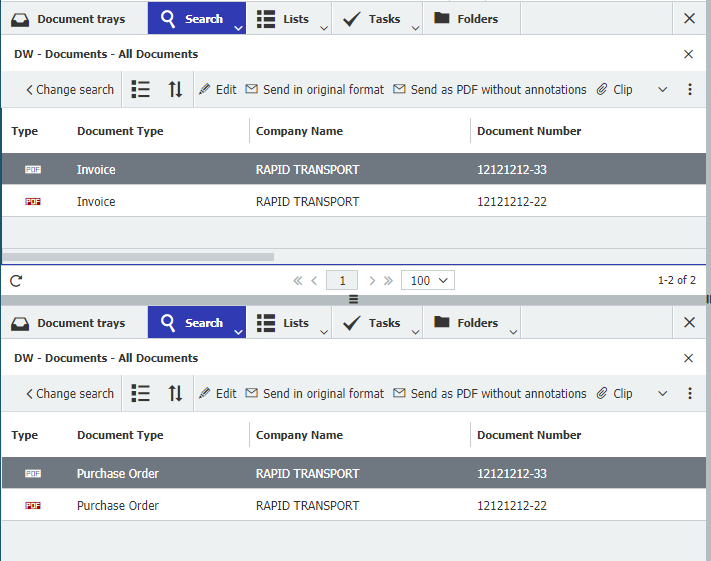
Task: Expand the Tasks tab dropdown arrow in the upper panel
Action: tap(415, 27)
